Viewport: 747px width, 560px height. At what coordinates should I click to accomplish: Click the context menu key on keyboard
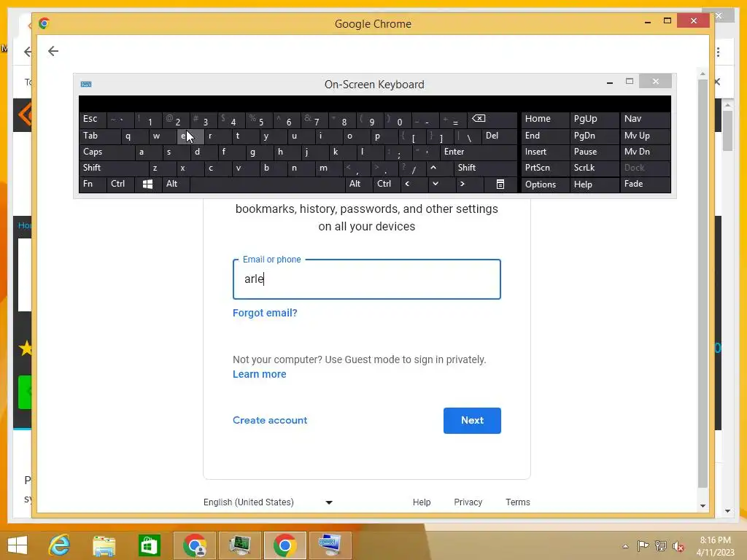tap(500, 184)
